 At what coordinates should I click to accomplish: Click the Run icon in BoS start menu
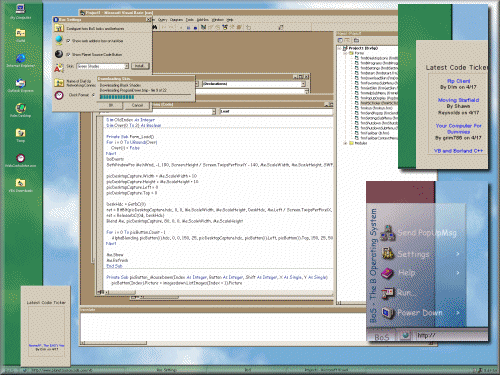[x=388, y=293]
